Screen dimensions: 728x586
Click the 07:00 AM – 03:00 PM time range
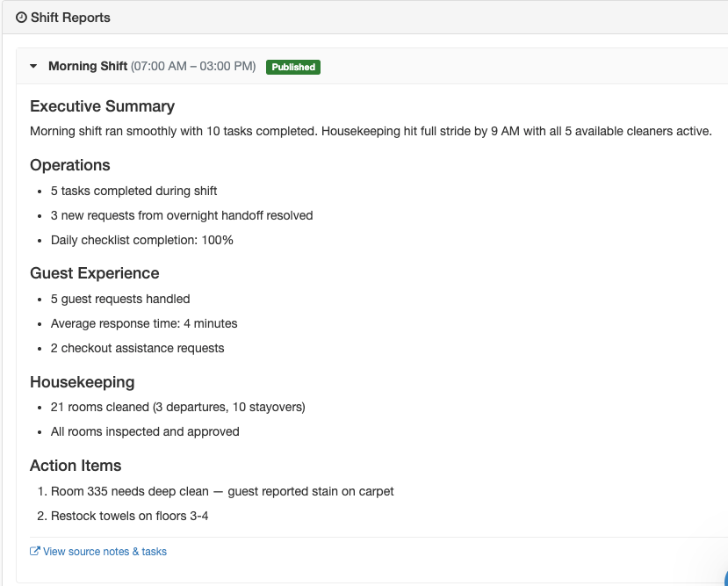tap(193, 67)
